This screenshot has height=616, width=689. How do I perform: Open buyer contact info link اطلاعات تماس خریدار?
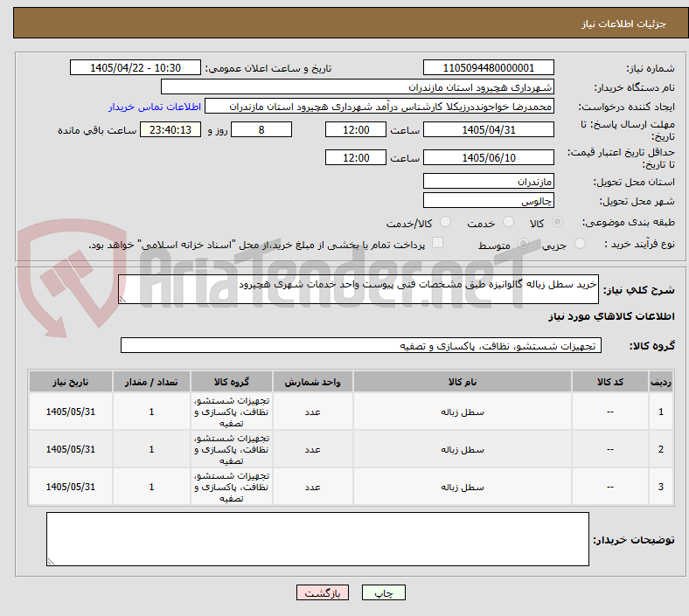coord(155,107)
